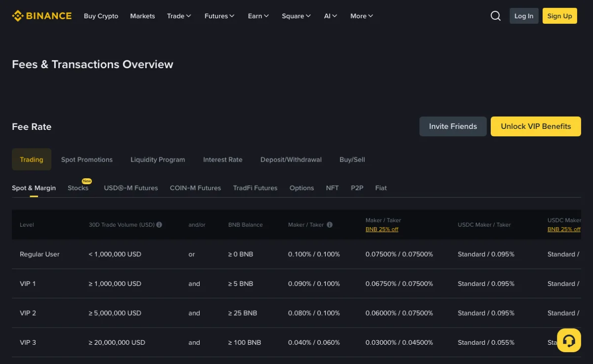
Task: Expand the Square dropdown menu
Action: 296,16
